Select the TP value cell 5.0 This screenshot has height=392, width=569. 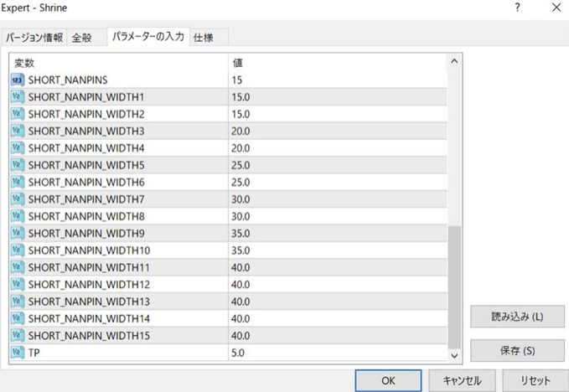(x=335, y=353)
